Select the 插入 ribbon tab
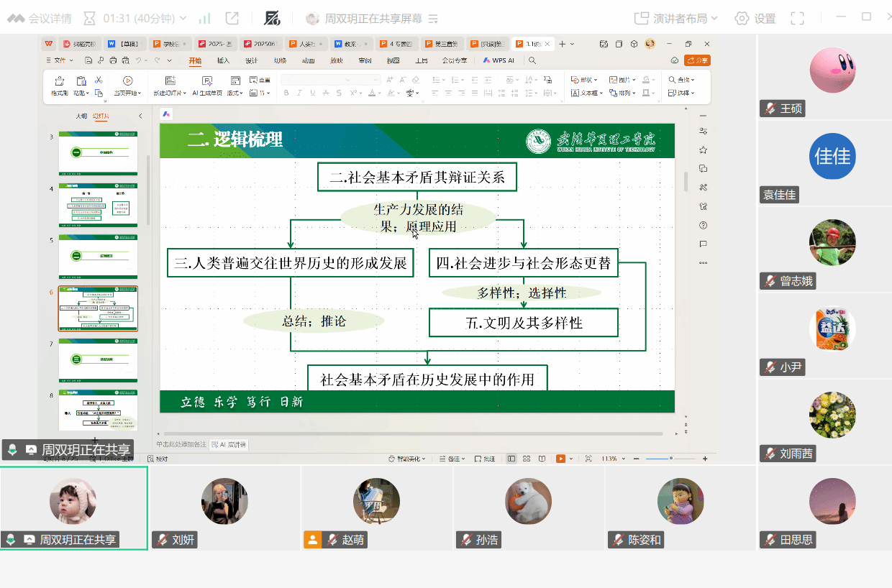The width and height of the screenshot is (892, 588). pyautogui.click(x=224, y=61)
